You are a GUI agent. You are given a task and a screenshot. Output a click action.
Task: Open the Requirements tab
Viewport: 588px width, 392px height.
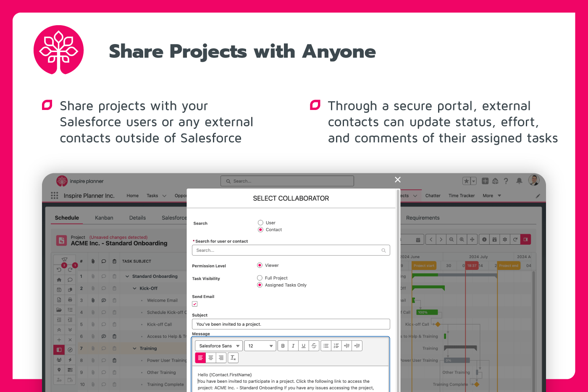423,218
